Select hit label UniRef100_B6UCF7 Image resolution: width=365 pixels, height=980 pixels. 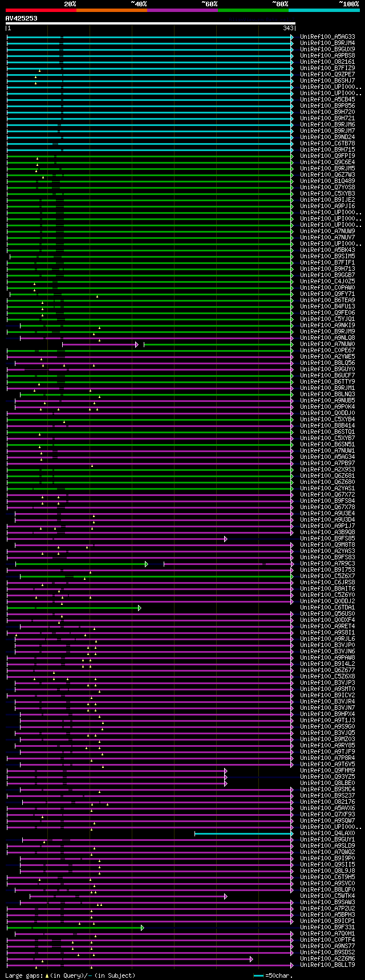pos(327,376)
